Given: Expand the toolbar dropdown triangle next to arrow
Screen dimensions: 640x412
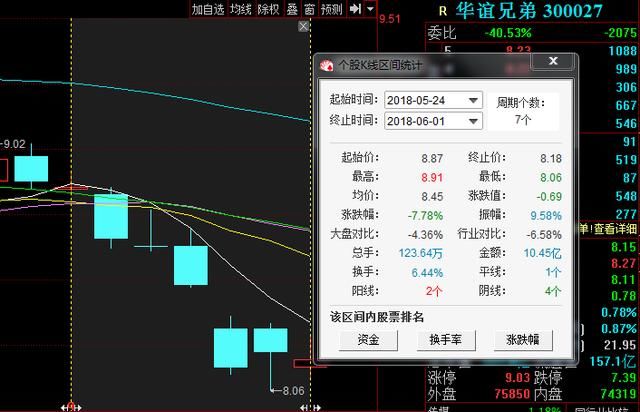Looking at the screenshot, I should point(370,9).
